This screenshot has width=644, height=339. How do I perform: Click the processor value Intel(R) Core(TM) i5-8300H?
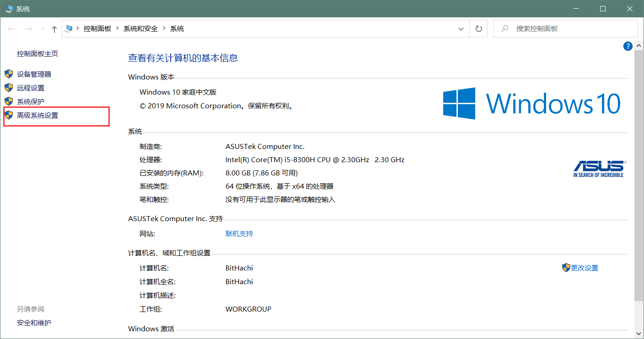click(315, 159)
